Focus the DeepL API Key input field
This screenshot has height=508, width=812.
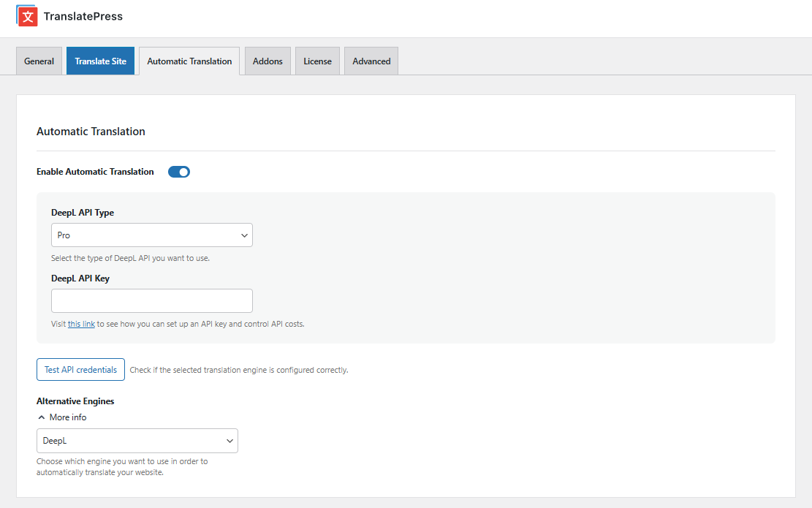[152, 301]
